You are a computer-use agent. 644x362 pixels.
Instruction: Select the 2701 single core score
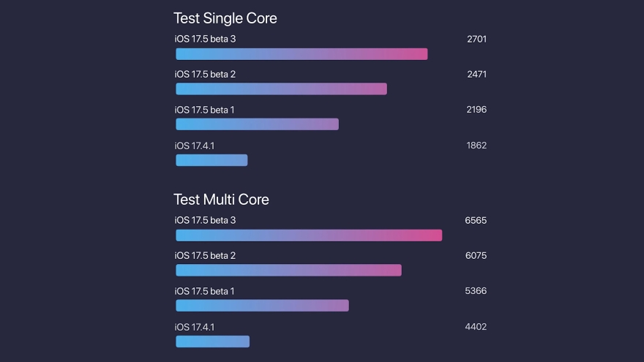coord(476,39)
